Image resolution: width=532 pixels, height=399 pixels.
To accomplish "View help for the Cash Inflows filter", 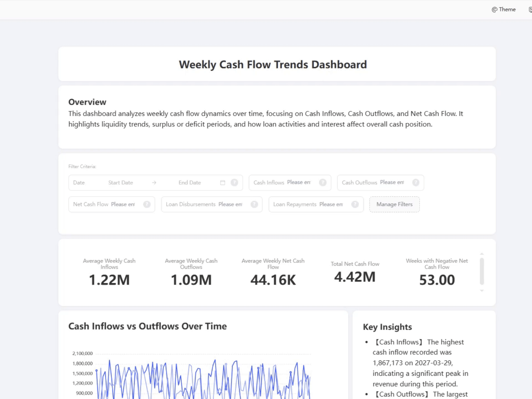I will click(323, 183).
